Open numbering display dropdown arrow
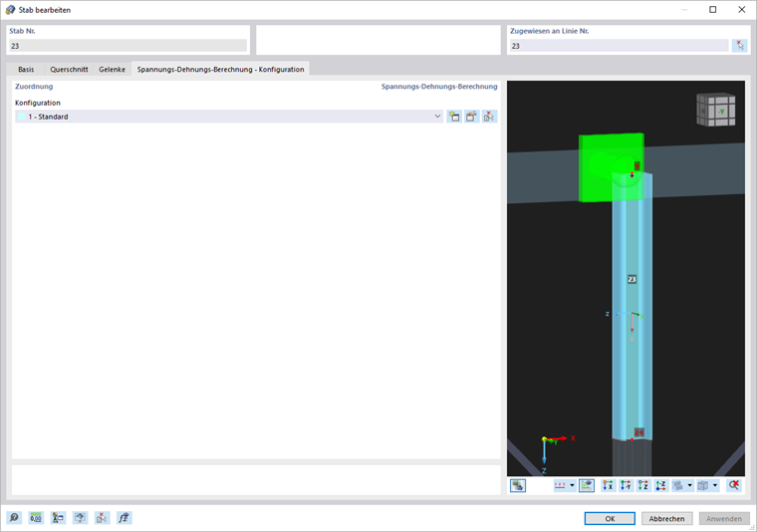This screenshot has height=532, width=757. 572,485
